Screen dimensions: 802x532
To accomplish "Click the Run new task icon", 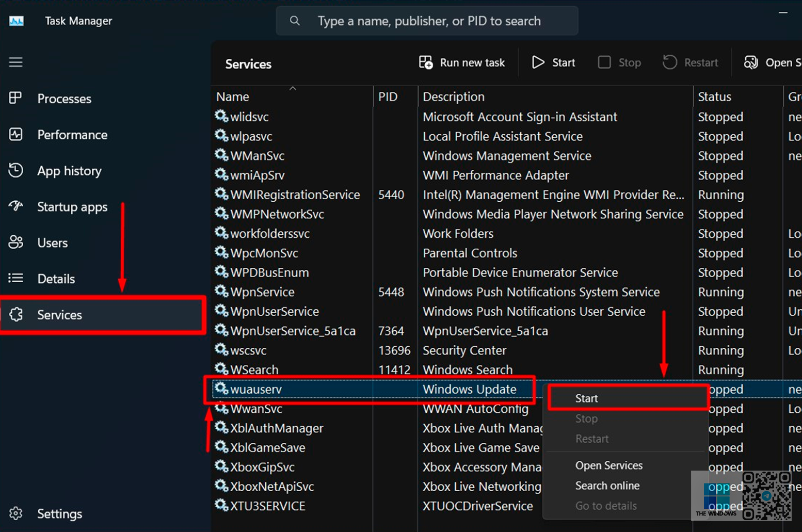I will click(426, 62).
